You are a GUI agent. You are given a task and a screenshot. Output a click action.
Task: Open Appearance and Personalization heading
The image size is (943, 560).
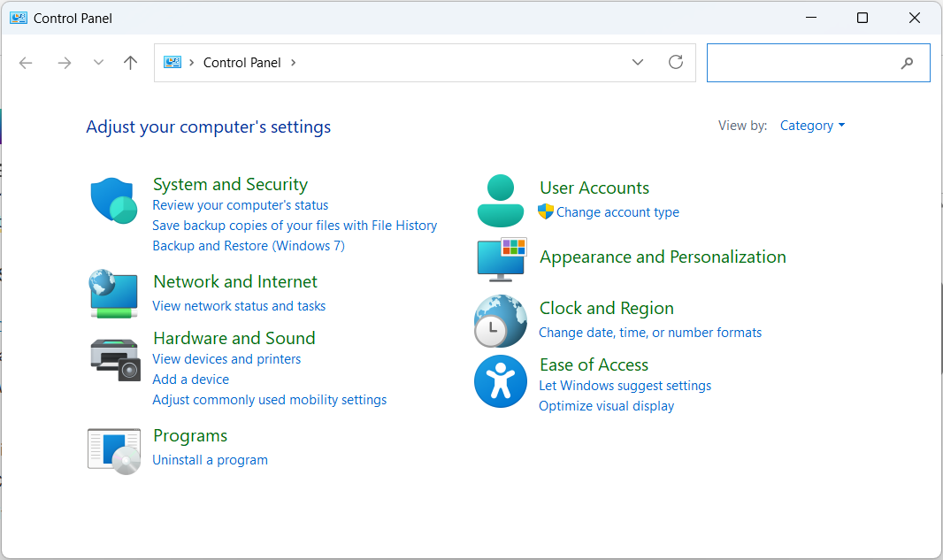(663, 257)
